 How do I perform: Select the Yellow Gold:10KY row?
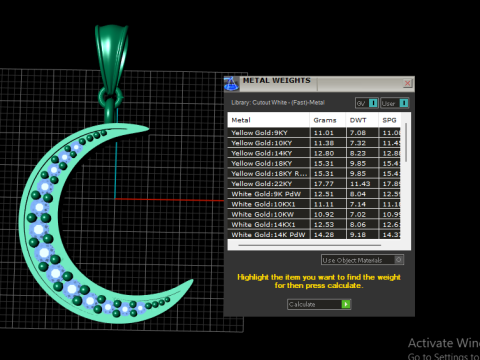coord(314,143)
